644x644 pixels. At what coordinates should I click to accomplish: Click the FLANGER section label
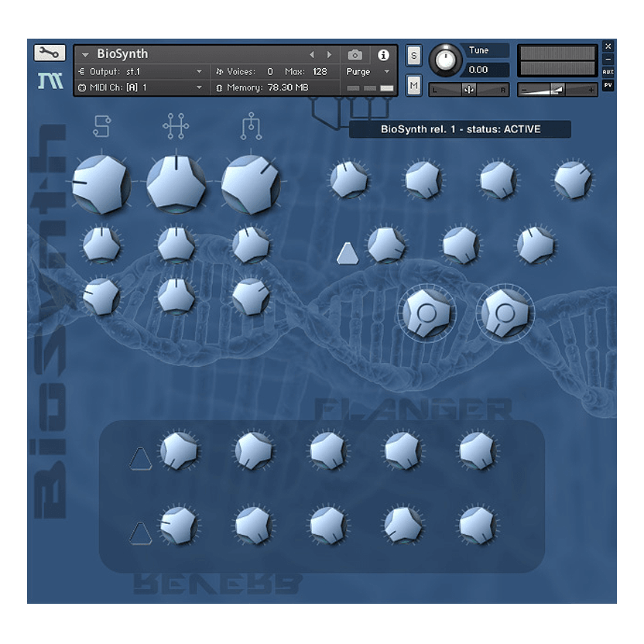pos(413,407)
